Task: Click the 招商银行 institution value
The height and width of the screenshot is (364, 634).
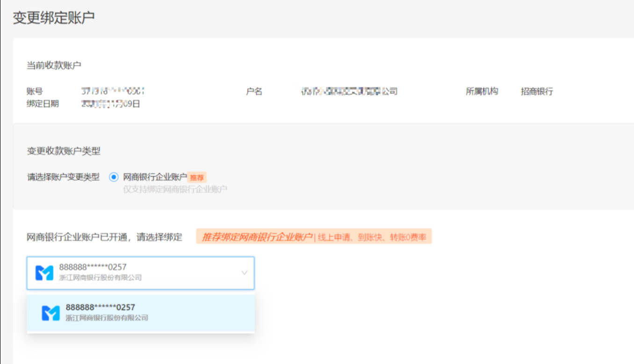Action: click(x=537, y=92)
